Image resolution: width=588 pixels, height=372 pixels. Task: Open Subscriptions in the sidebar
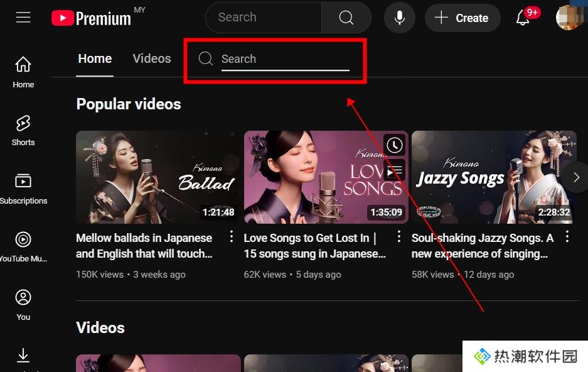pos(24,187)
